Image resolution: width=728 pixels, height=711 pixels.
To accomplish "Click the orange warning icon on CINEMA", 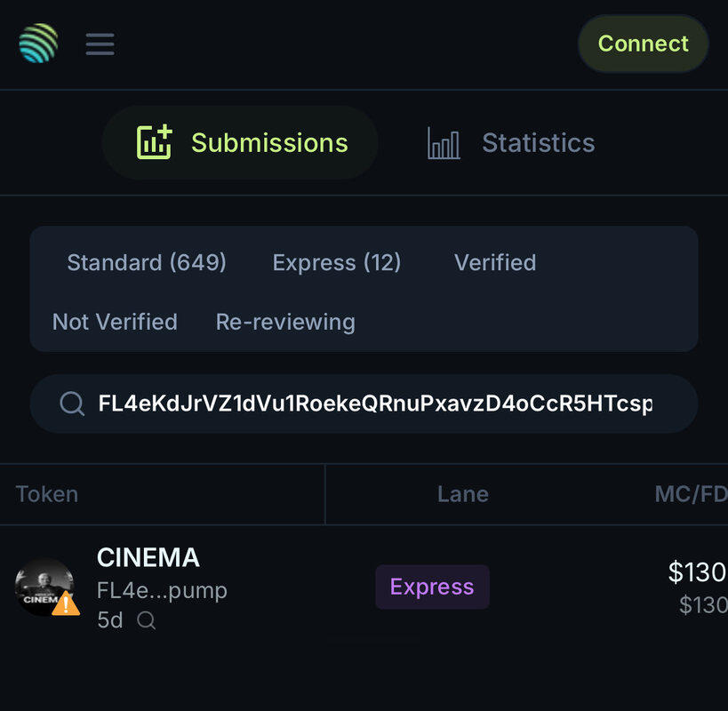I will (x=65, y=604).
